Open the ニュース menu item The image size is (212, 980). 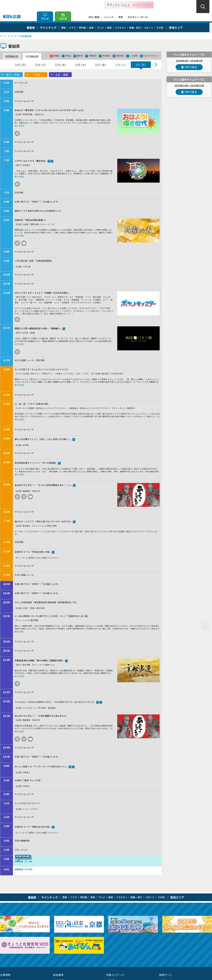tap(109, 17)
